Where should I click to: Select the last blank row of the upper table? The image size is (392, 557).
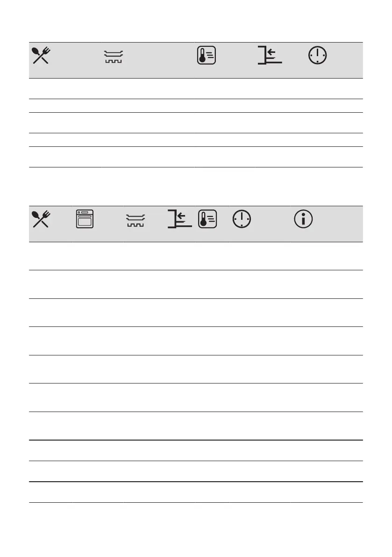tap(196, 157)
